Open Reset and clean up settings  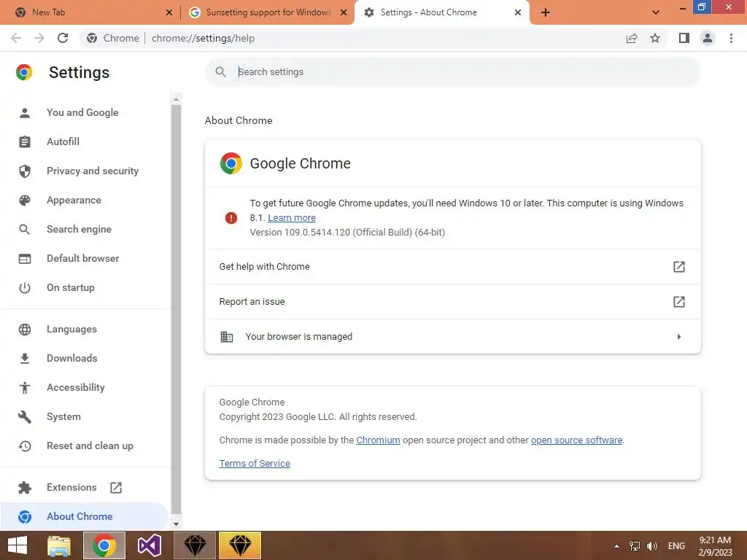pos(90,446)
